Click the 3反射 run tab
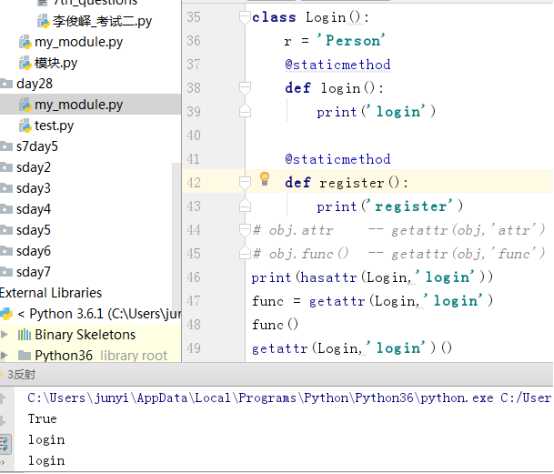The height and width of the screenshot is (474, 554). pos(21,374)
